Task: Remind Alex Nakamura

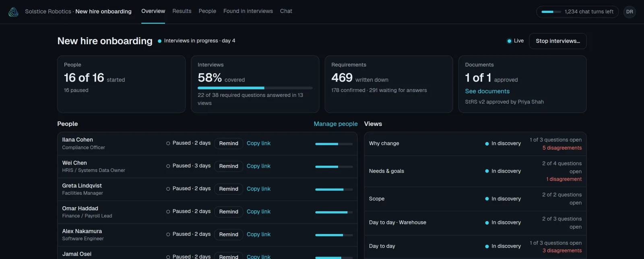Action: tap(229, 234)
